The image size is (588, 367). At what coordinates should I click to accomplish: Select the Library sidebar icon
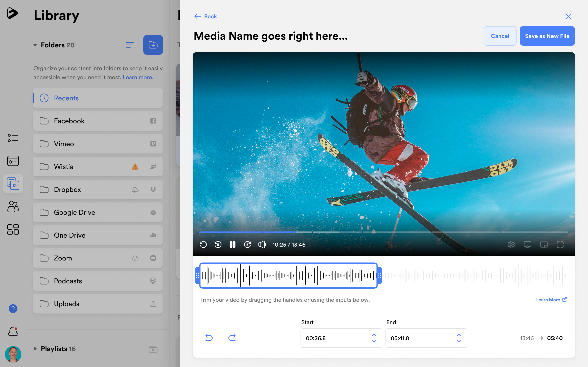(13, 184)
